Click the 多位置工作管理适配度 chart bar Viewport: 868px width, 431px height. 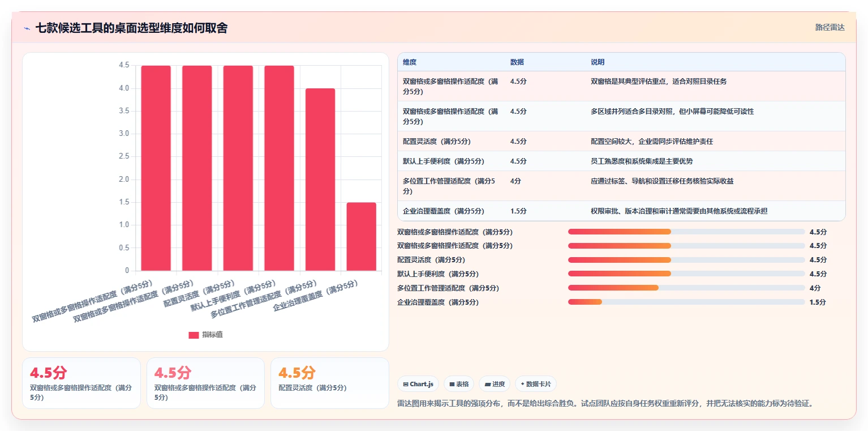click(320, 180)
